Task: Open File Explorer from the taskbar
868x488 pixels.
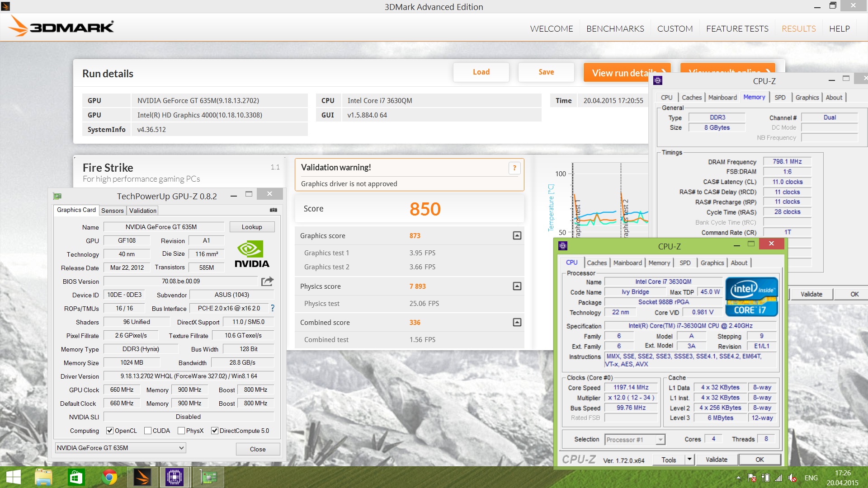Action: (44, 477)
